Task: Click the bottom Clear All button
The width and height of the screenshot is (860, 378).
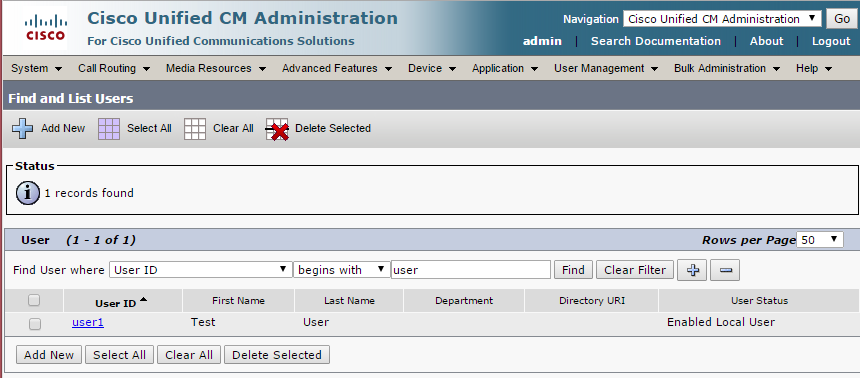Action: (189, 355)
